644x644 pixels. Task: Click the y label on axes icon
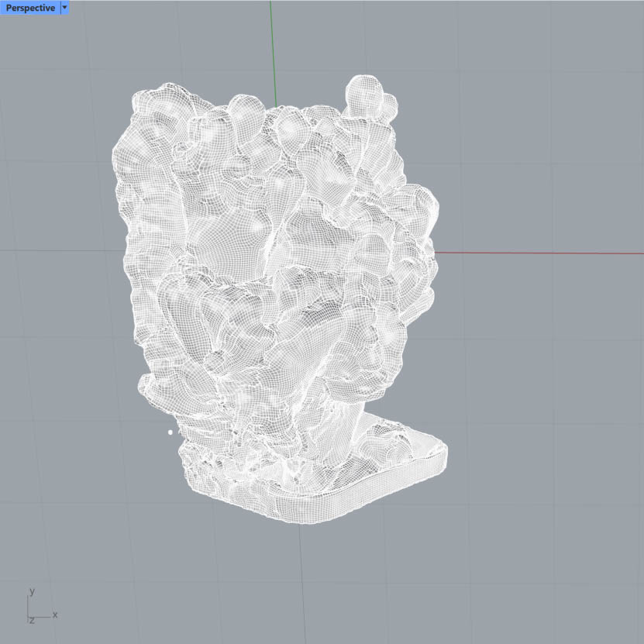[x=32, y=591]
